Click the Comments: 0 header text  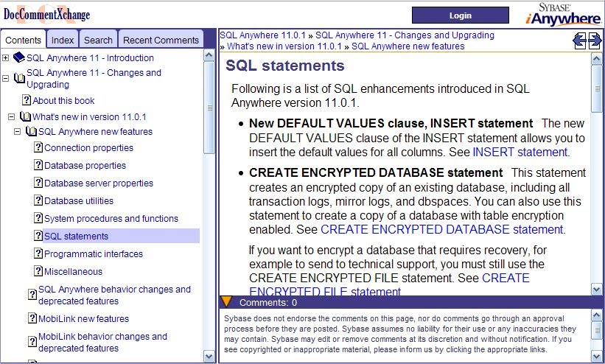pyautogui.click(x=268, y=302)
